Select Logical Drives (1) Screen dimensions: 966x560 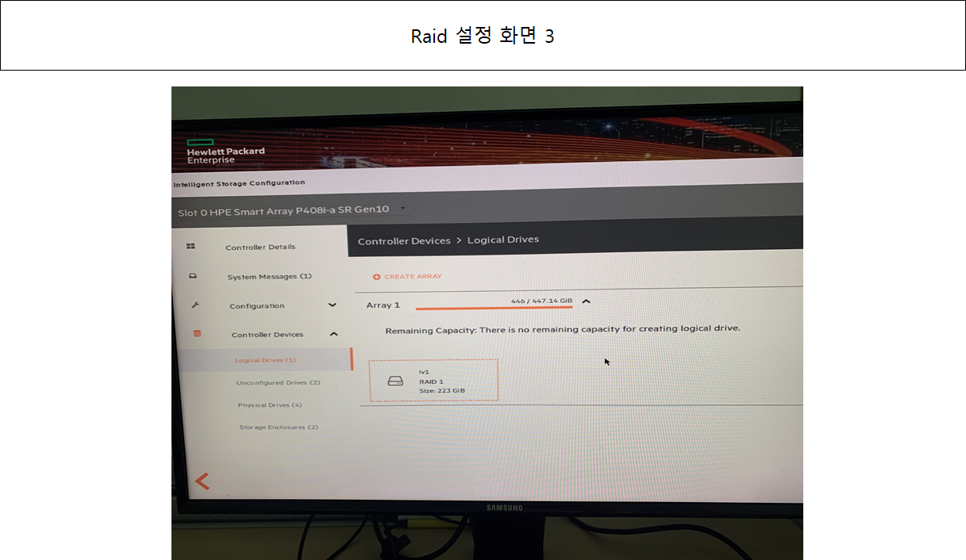click(265, 360)
